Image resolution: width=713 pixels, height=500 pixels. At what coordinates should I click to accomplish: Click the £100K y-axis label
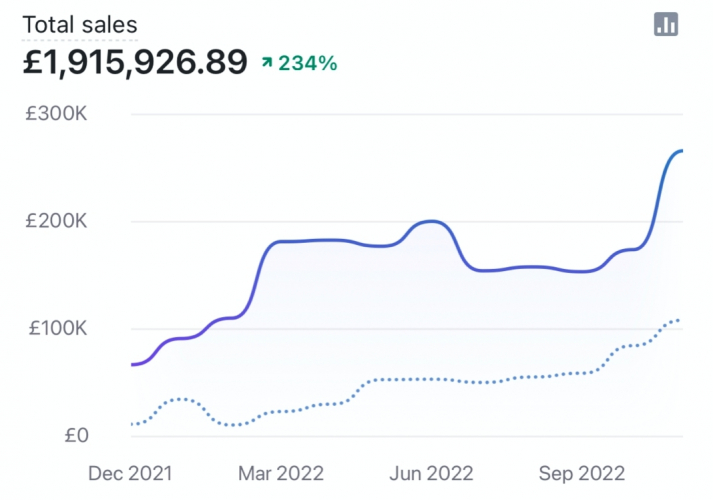click(56, 329)
